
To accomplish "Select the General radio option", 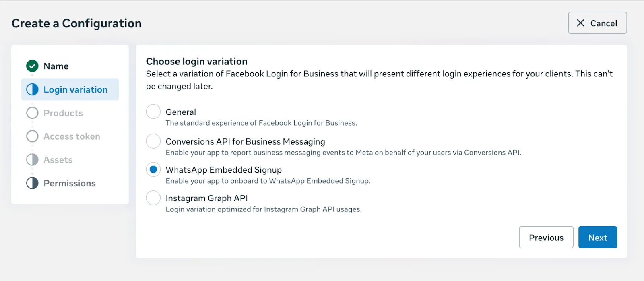I will tap(153, 112).
